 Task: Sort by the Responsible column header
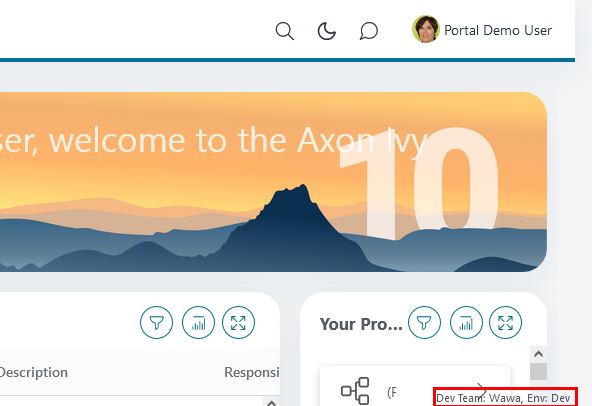[252, 372]
